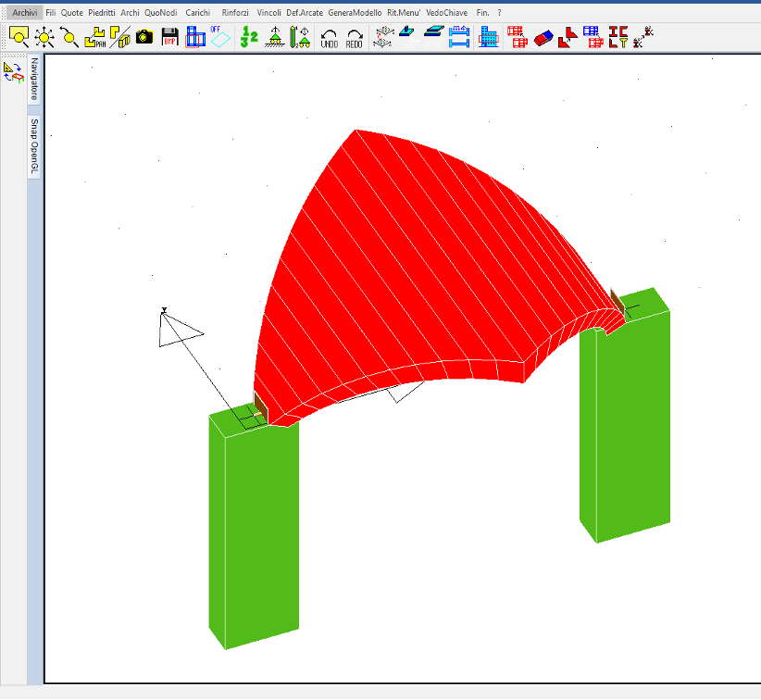This screenshot has height=700, width=761.
Task: Select the left green pier column
Action: [254, 527]
